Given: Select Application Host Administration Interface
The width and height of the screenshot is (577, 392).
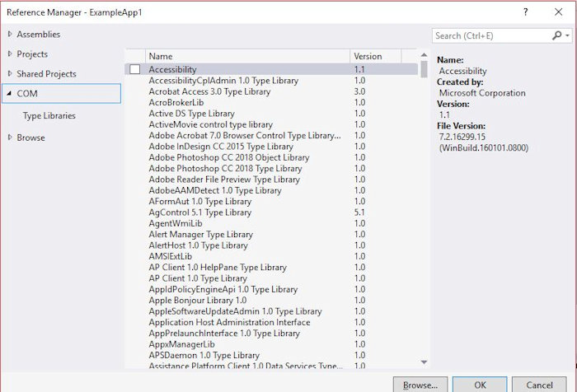Looking at the screenshot, I should coord(271,323).
